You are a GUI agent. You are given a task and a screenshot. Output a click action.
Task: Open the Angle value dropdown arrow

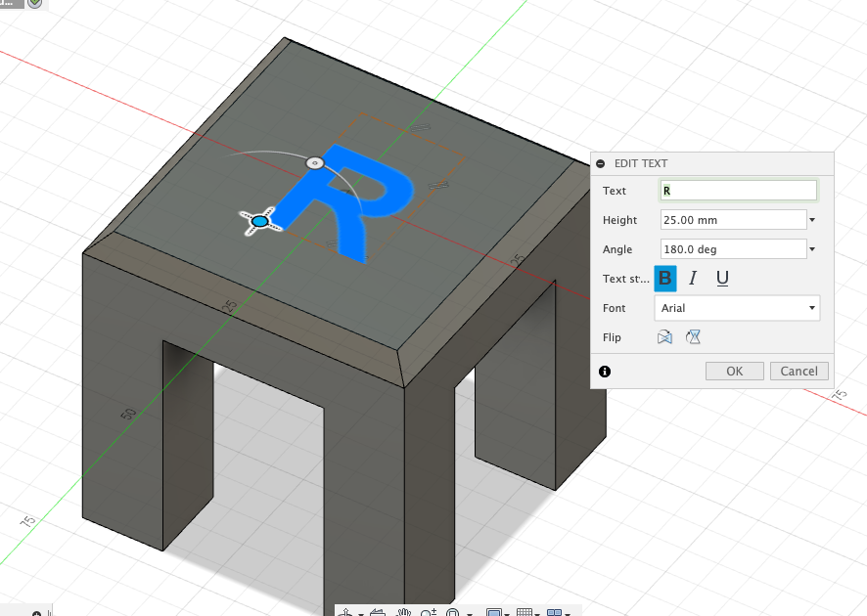pos(812,249)
